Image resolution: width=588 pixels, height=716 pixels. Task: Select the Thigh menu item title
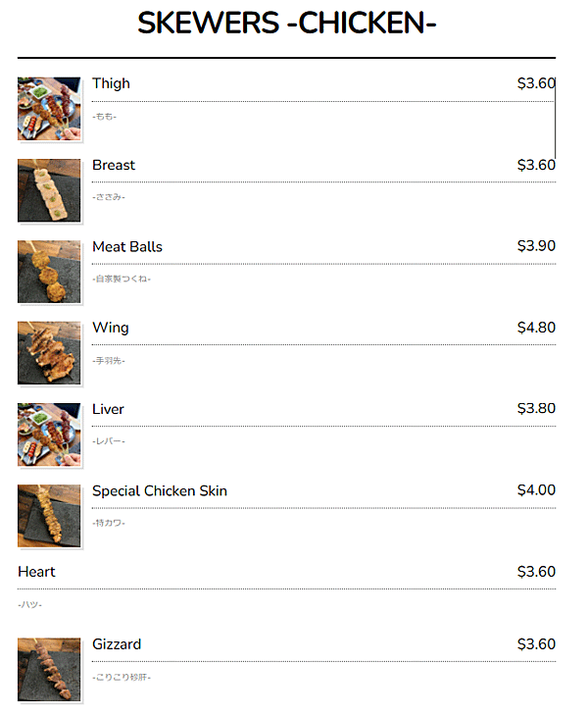click(111, 83)
